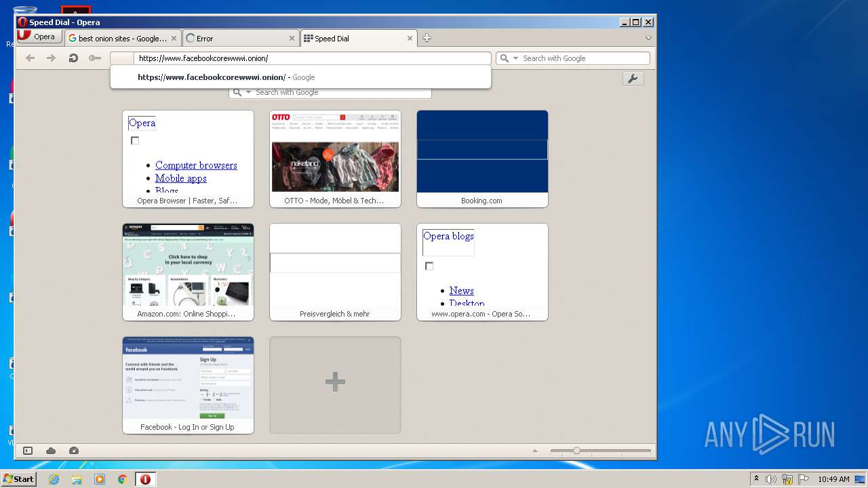
Task: Select Opera taskbar button
Action: [x=145, y=479]
